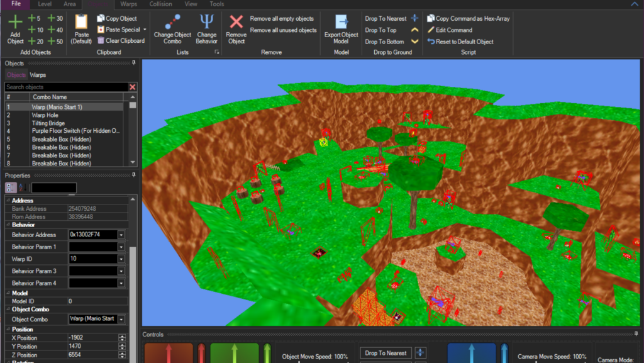Open the Behavior Param 4 dropdown
The height and width of the screenshot is (363, 644).
pyautogui.click(x=121, y=283)
